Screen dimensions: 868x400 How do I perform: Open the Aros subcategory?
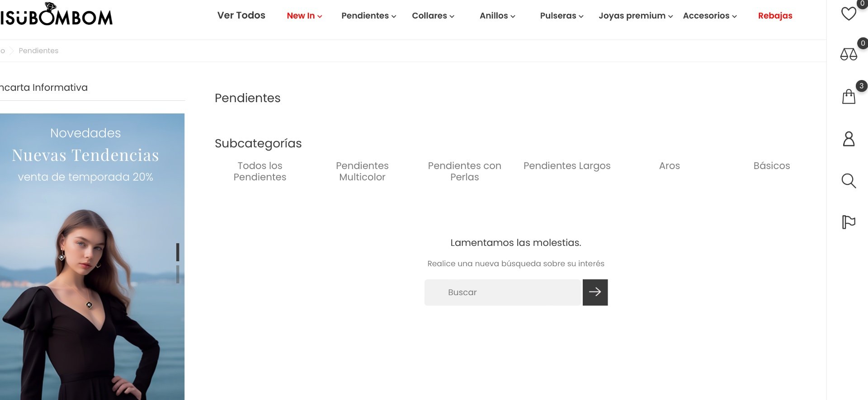coord(670,166)
